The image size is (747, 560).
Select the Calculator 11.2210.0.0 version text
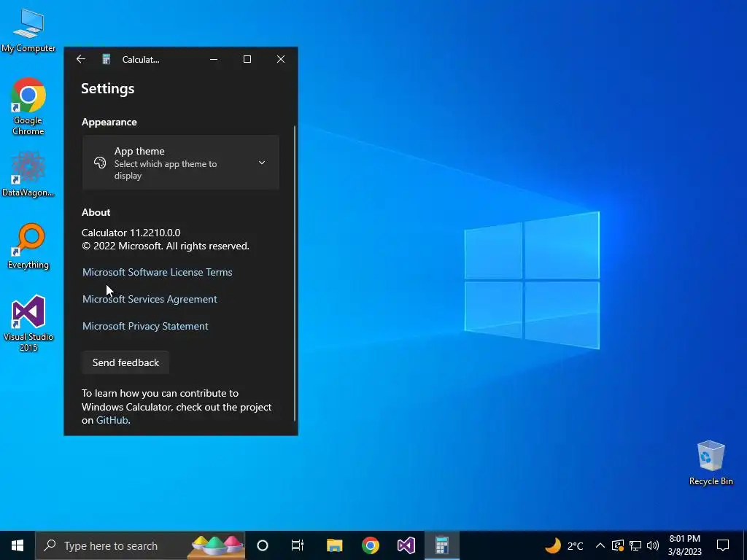(x=131, y=233)
